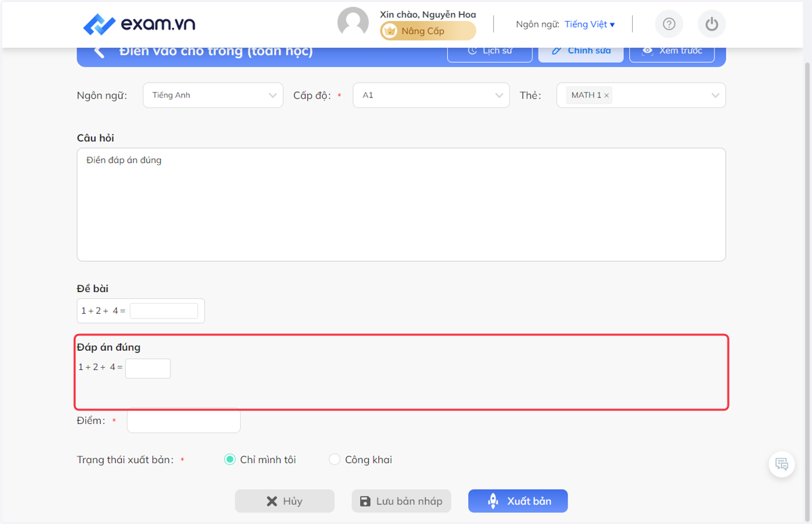Open help question mark icon
812x524 pixels.
coord(669,24)
